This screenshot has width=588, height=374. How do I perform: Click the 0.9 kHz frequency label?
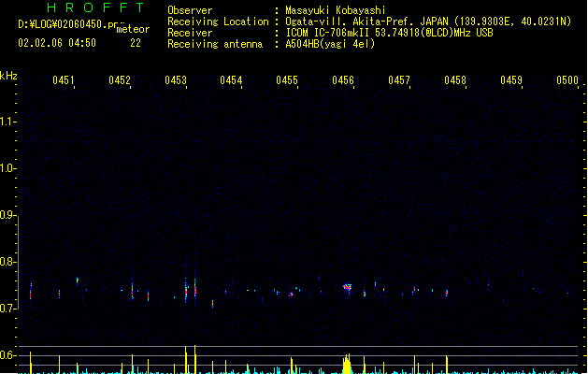7,215
